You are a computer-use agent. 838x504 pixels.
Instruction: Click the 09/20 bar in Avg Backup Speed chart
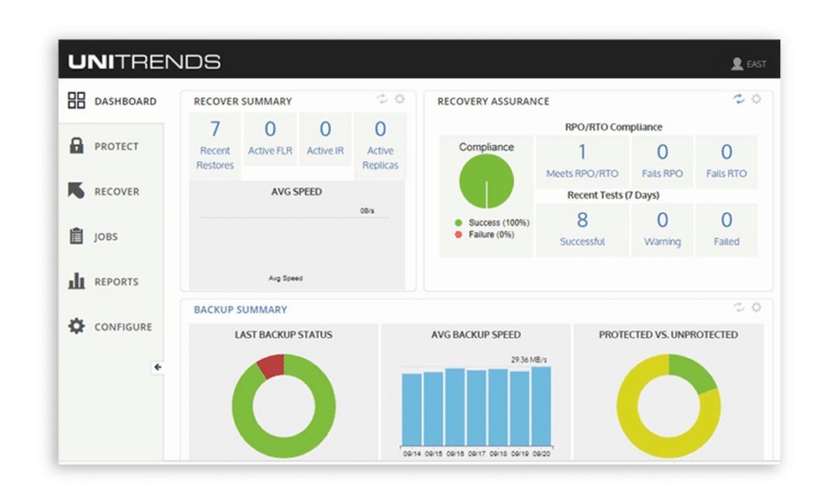tap(541, 406)
